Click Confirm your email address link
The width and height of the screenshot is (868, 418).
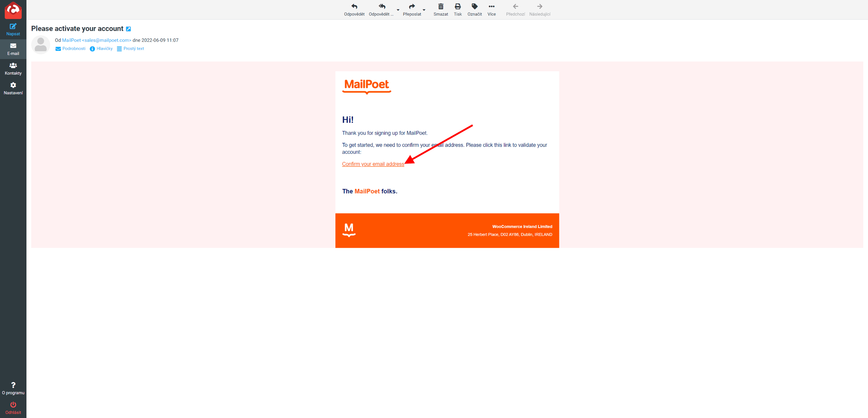[373, 164]
